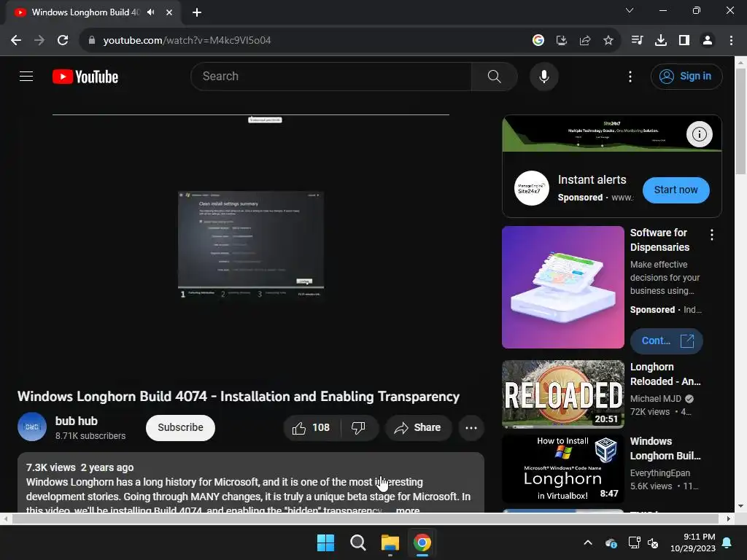Reload the current page

(63, 40)
